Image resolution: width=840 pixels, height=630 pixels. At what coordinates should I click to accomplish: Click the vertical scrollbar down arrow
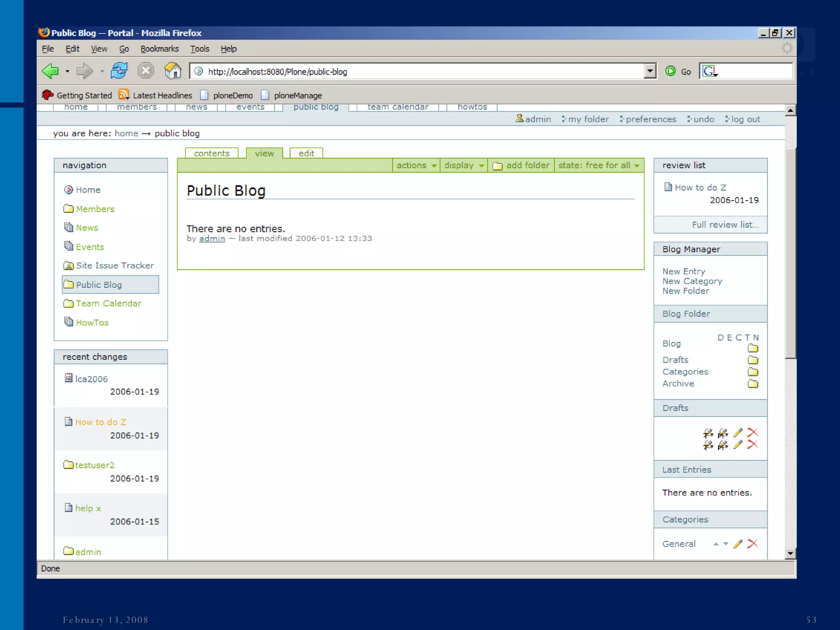[791, 554]
